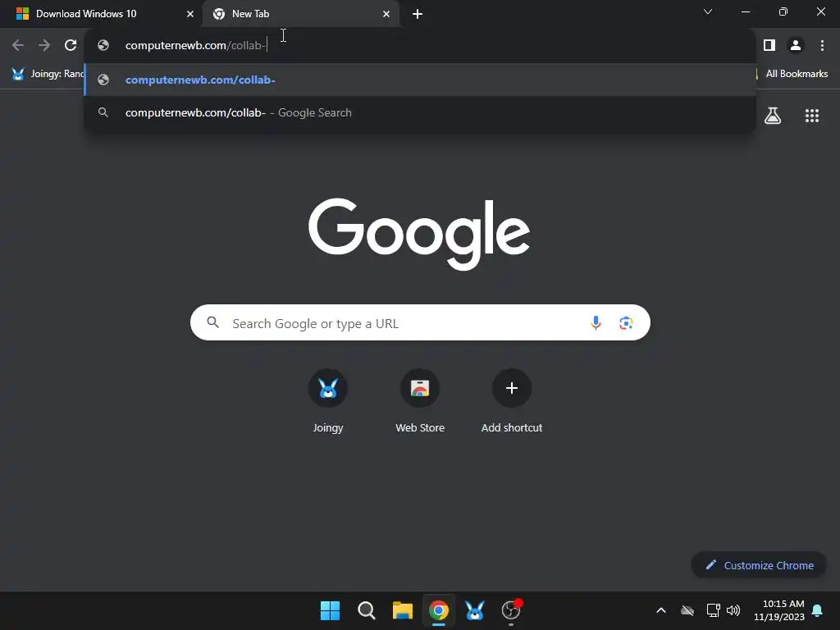
Task: Click the Search Google or type a URL box
Action: [420, 323]
